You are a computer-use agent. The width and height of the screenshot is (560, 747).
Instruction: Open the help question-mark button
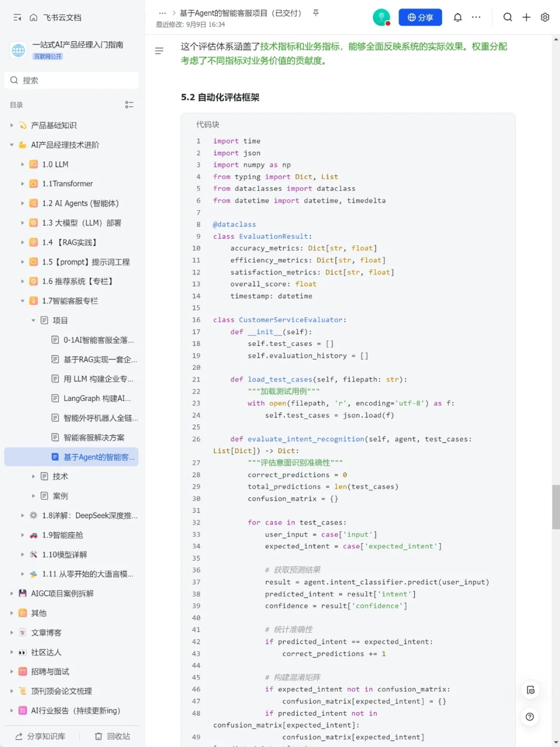click(x=530, y=717)
